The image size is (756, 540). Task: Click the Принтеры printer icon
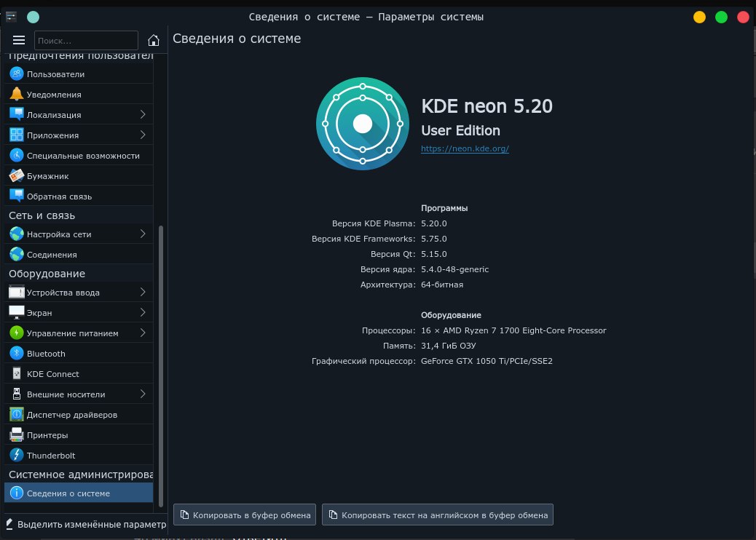pyautogui.click(x=17, y=434)
